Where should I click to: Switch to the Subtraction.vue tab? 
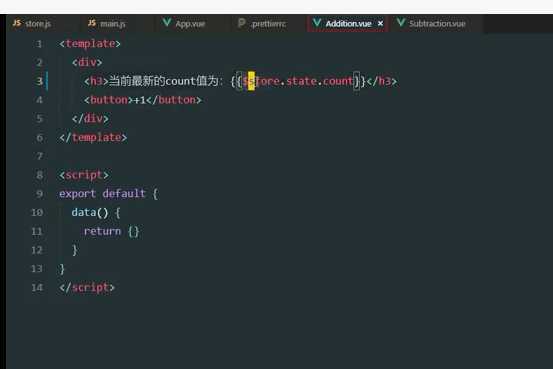click(x=437, y=24)
